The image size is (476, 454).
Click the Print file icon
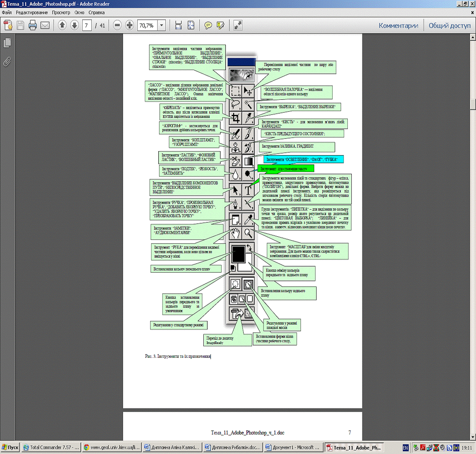(32, 26)
